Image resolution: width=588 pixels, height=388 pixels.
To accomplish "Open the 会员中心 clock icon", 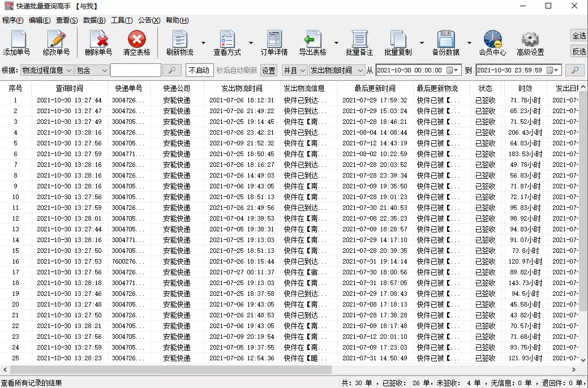I will [492, 39].
